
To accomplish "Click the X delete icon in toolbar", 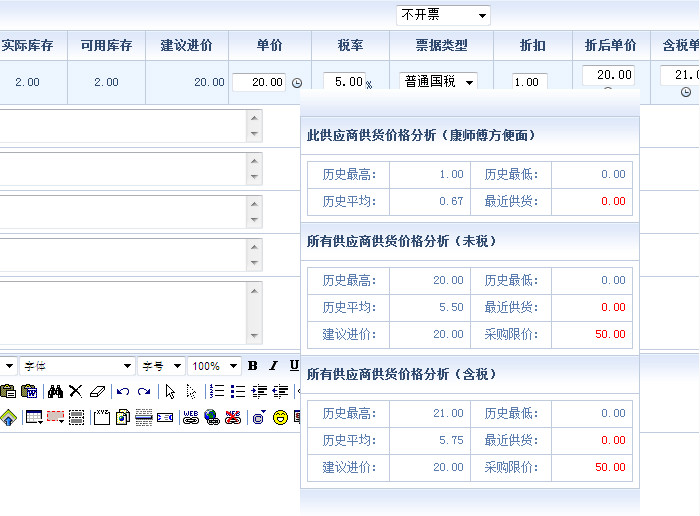I will [75, 391].
